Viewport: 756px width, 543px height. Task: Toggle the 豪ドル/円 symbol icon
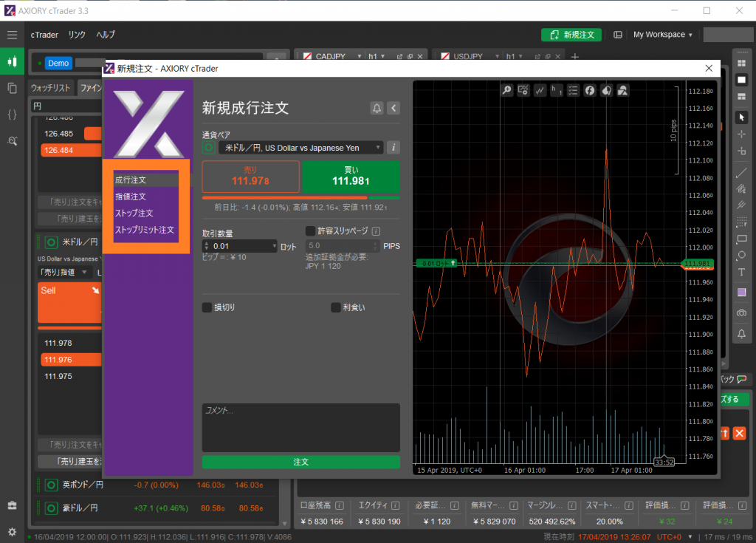51,508
